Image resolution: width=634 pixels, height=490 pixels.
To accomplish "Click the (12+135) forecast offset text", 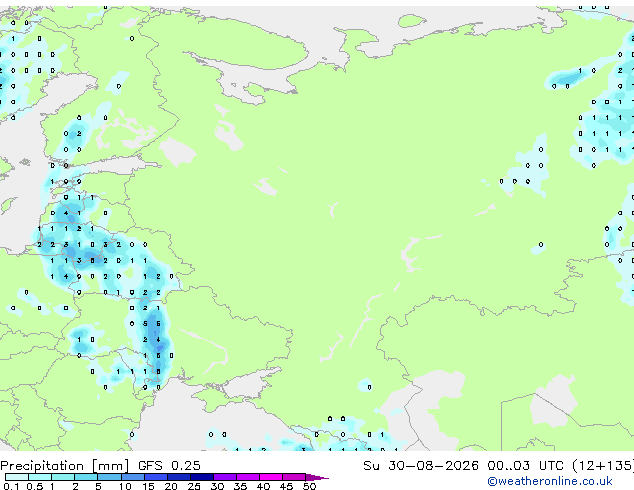I will click(x=603, y=466).
